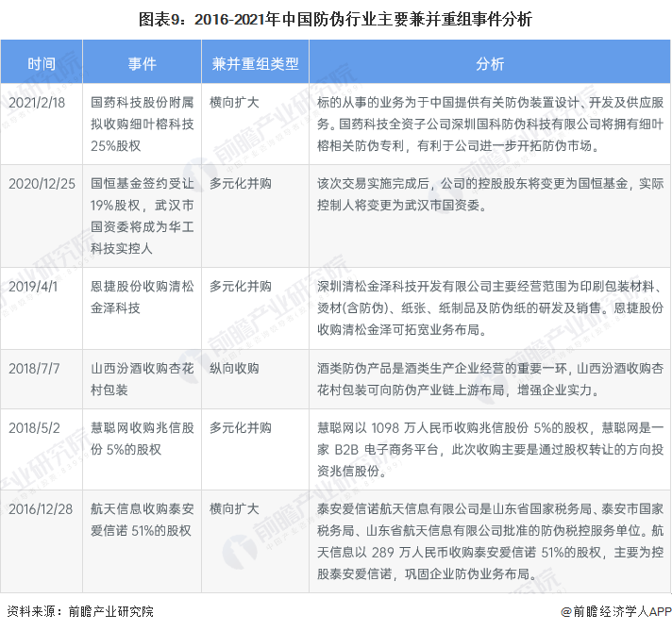Click the date cell '2018/5/2'
This screenshot has height=631, width=672.
pos(34,427)
